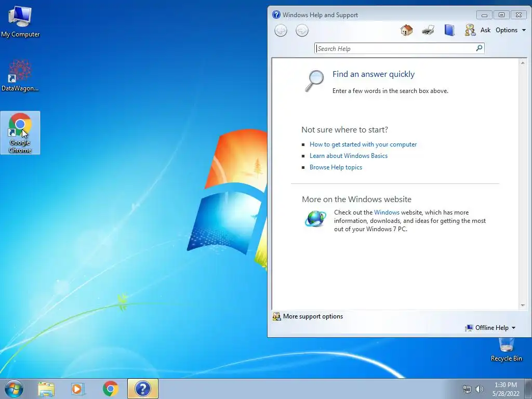Open the network tray icon

pos(467,389)
